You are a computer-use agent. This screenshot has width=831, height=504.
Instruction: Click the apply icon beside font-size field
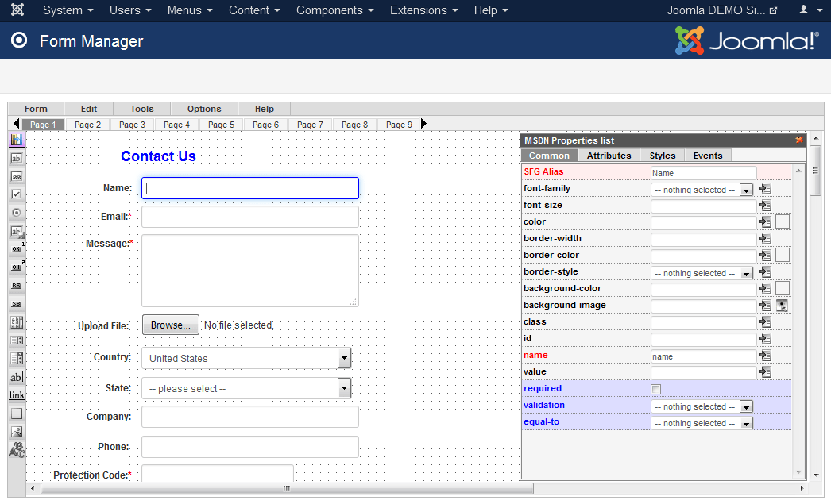[x=765, y=206]
